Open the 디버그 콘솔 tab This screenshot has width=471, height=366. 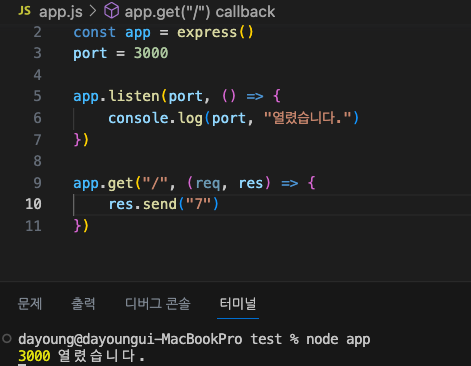point(158,304)
